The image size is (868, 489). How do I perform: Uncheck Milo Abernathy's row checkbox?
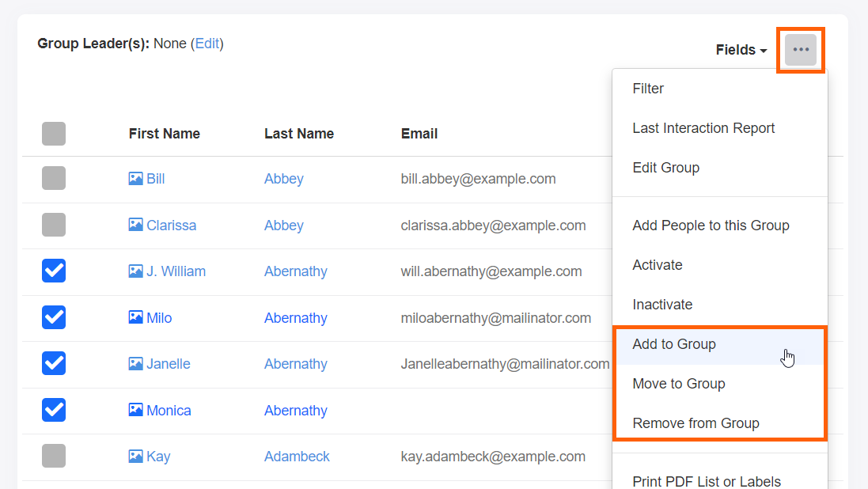53,317
